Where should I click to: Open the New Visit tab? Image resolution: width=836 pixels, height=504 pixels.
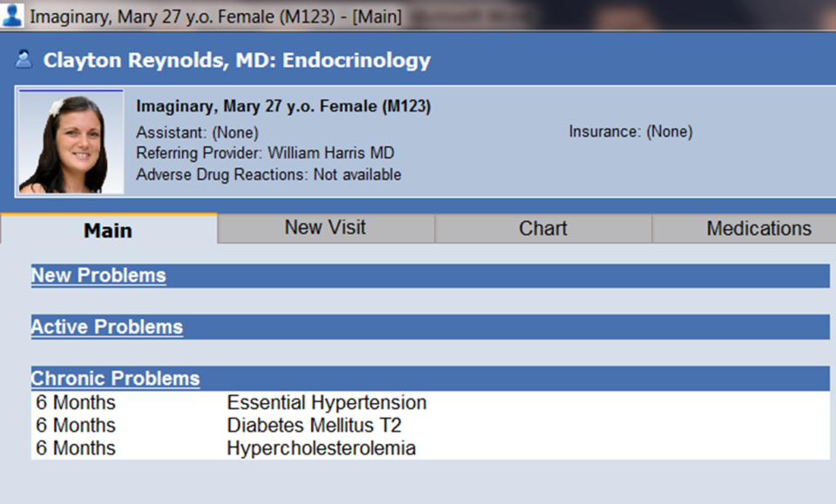coord(325,228)
